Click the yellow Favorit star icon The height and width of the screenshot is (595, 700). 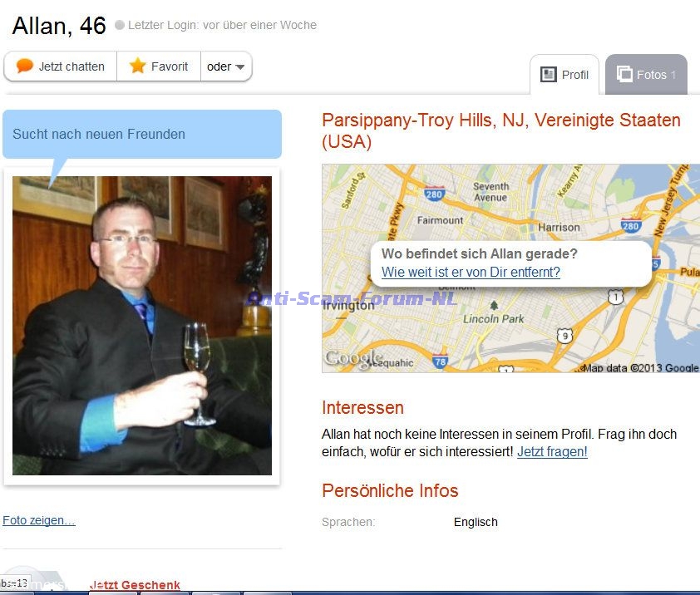[x=137, y=66]
